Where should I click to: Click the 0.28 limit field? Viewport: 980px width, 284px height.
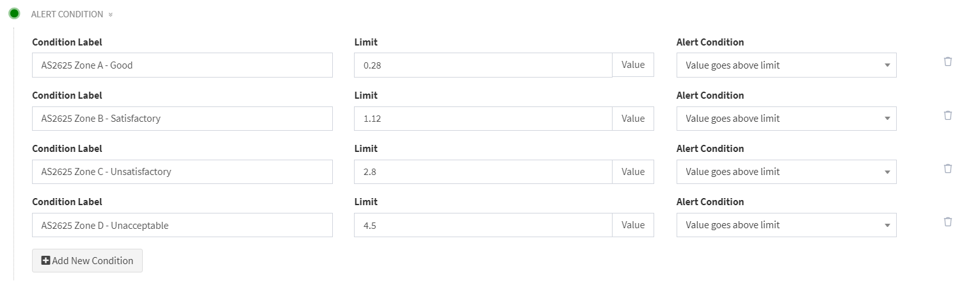pyautogui.click(x=483, y=65)
